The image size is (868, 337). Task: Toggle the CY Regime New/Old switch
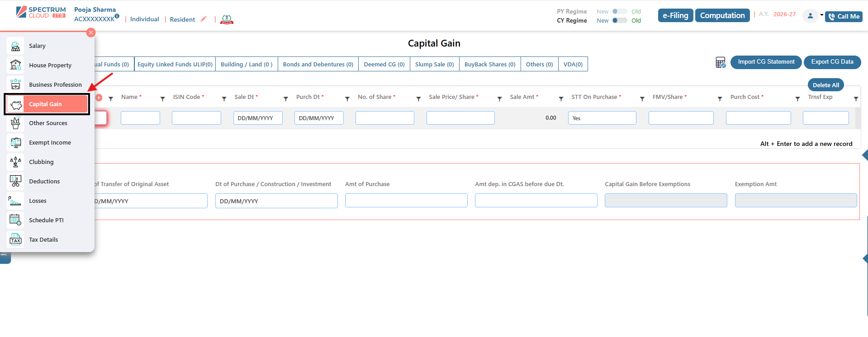click(x=619, y=20)
